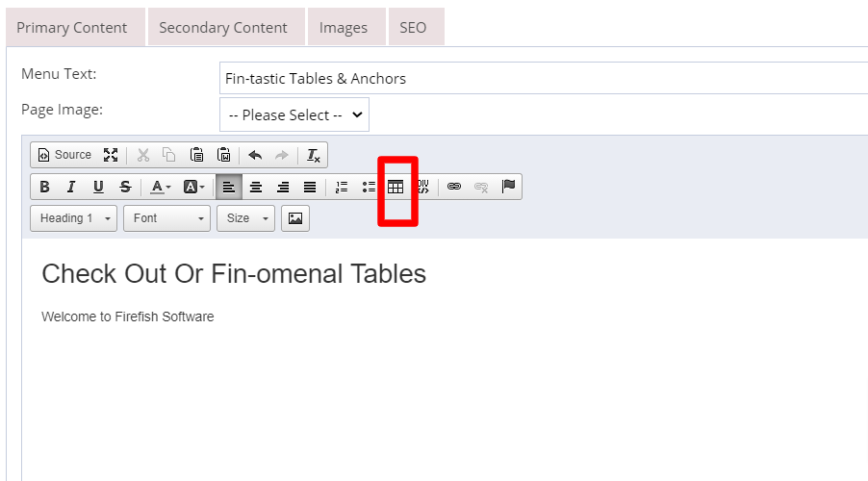The width and height of the screenshot is (868, 481).
Task: Maximize the editor with the expand icon
Action: coord(111,155)
